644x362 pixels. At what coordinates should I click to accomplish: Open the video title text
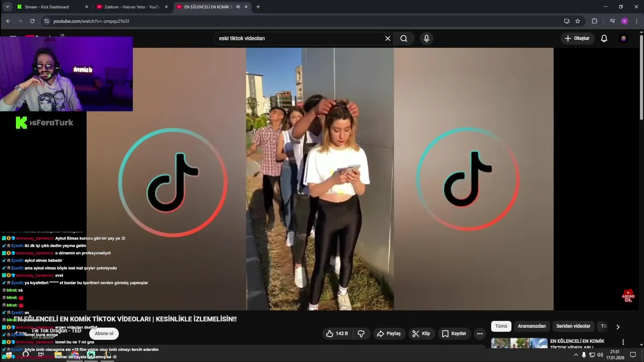coord(125,319)
